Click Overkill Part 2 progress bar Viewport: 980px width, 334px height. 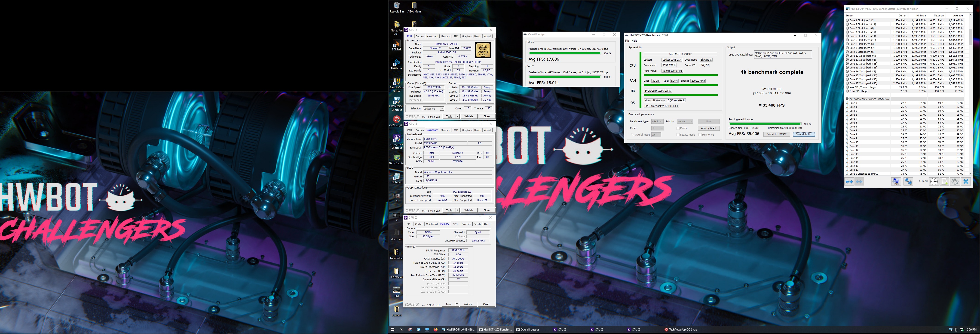tap(565, 77)
